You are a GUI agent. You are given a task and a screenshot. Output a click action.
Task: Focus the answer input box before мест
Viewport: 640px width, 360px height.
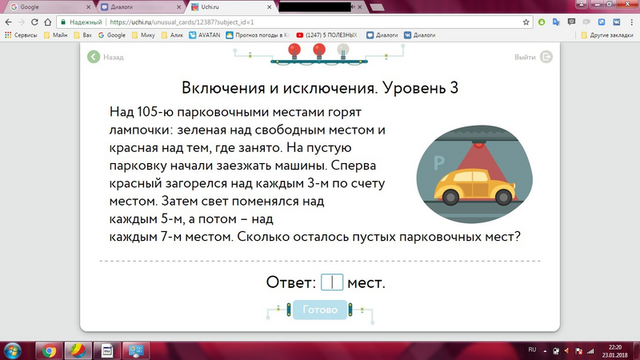click(x=332, y=282)
